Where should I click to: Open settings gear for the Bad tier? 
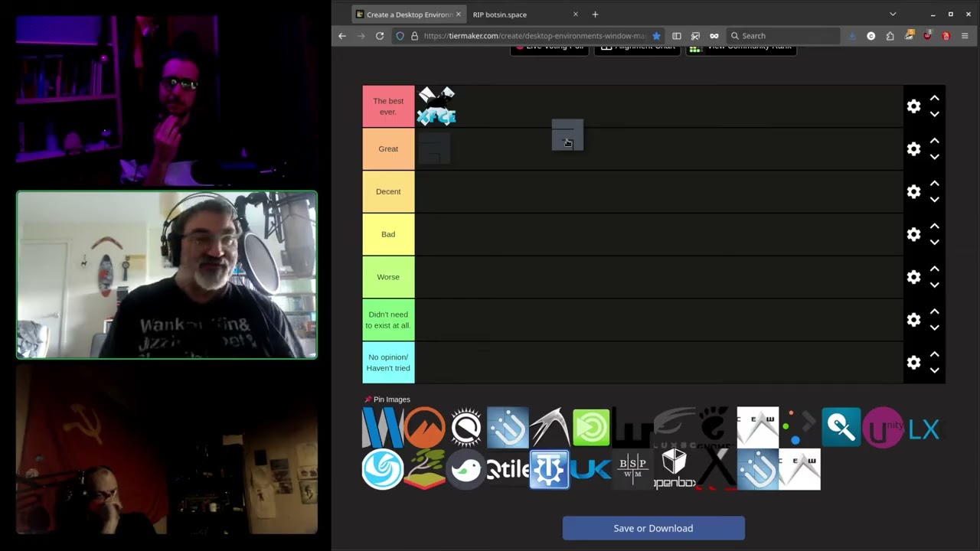point(913,234)
